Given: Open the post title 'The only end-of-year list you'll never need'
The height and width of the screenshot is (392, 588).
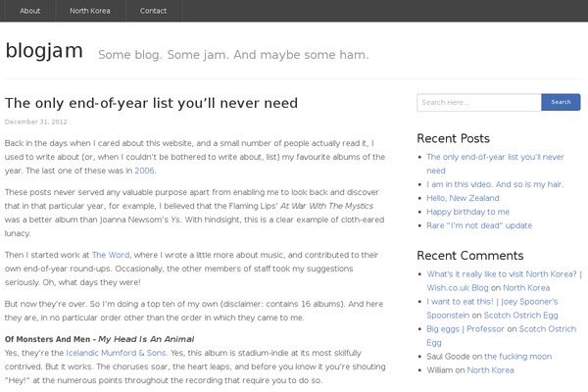Looking at the screenshot, I should tap(151, 103).
